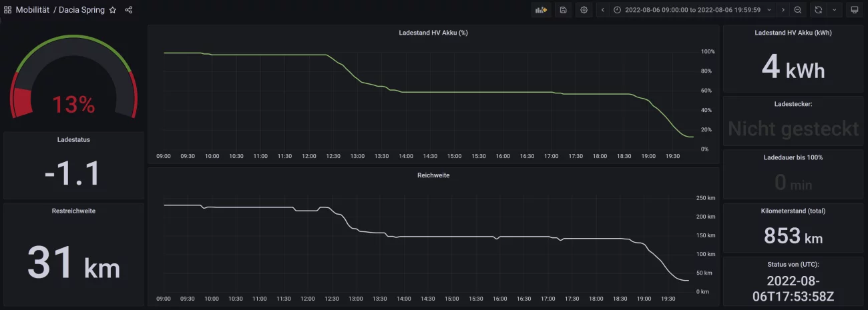The image size is (868, 310).
Task: Click the Add panel icon
Action: (541, 10)
